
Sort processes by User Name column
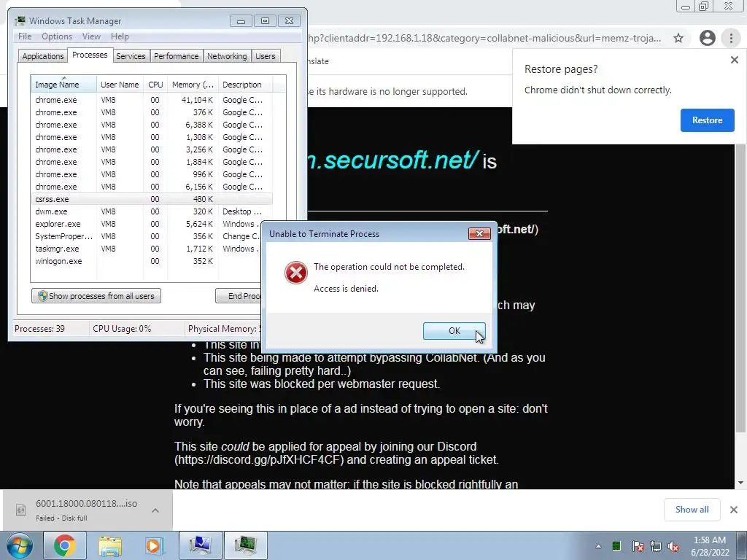click(120, 85)
